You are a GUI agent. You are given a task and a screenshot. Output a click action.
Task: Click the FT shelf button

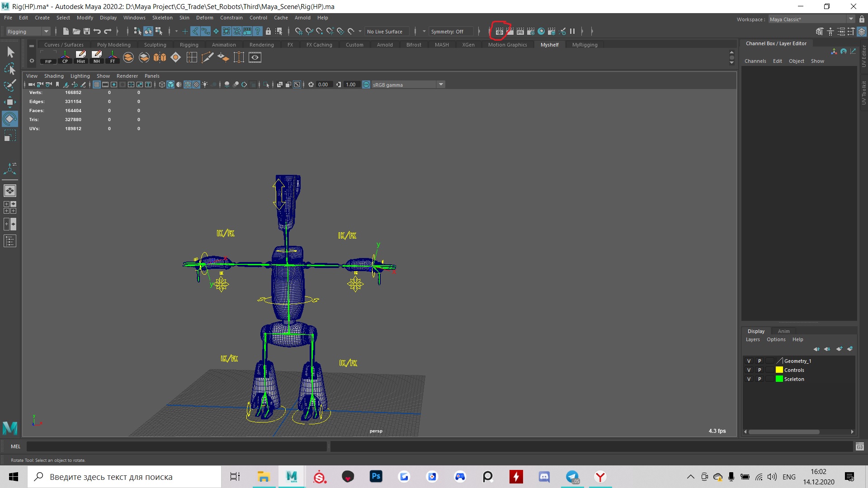[113, 57]
